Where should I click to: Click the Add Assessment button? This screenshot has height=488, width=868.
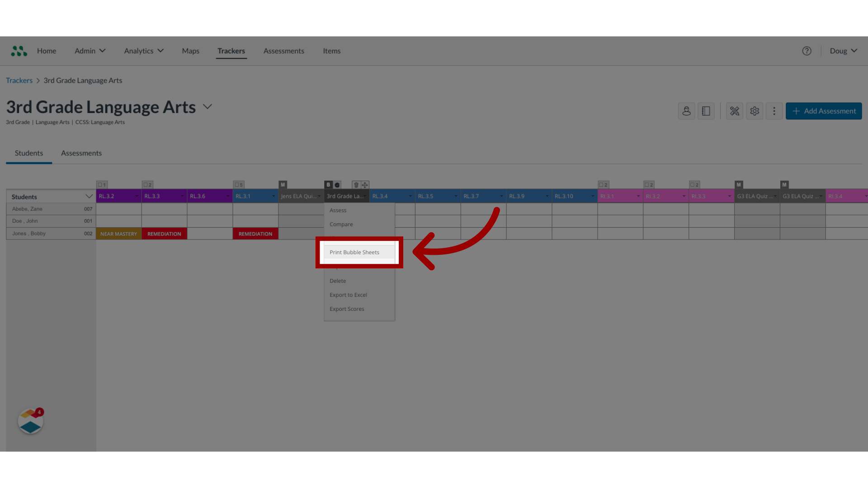click(x=824, y=111)
